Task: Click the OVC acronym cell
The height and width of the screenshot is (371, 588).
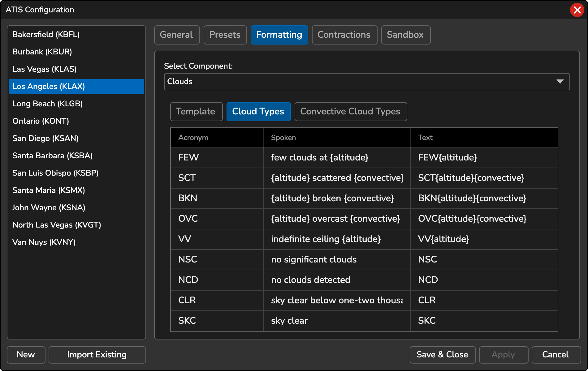Action: [x=217, y=219]
